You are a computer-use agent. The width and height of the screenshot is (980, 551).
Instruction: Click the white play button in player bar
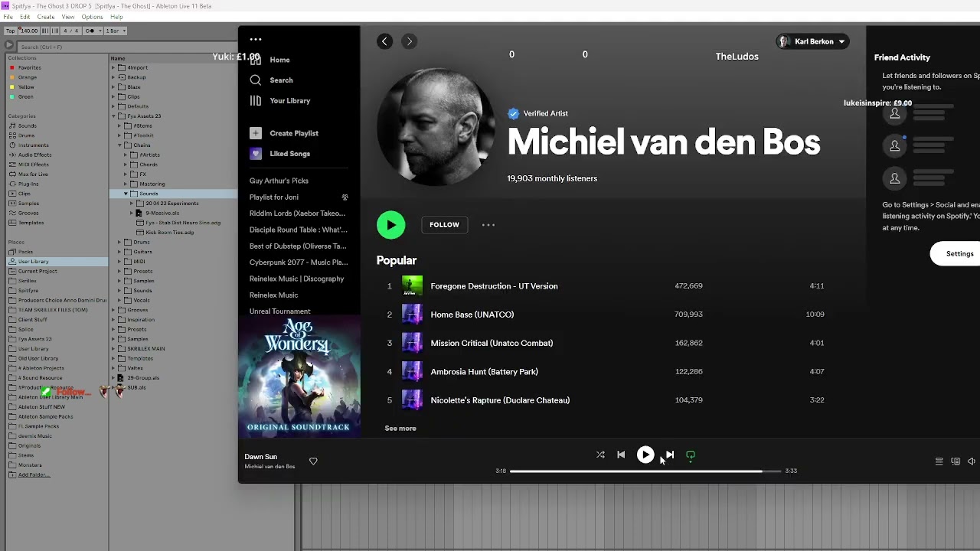click(x=645, y=455)
